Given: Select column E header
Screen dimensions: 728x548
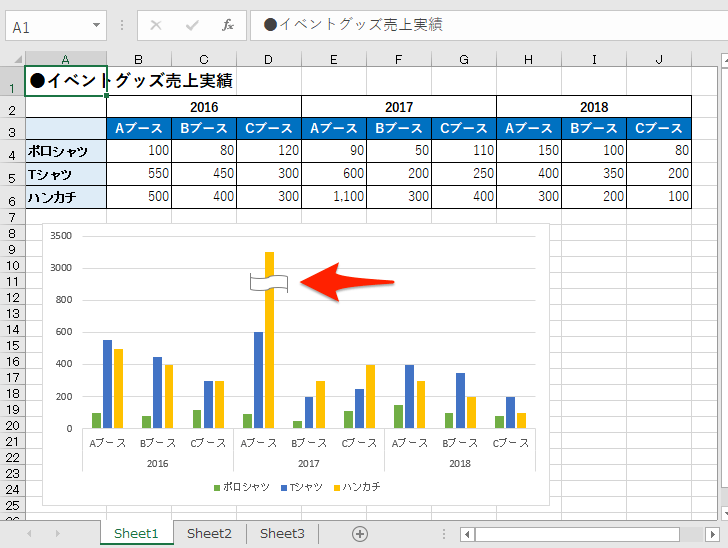Looking at the screenshot, I should click(x=333, y=59).
